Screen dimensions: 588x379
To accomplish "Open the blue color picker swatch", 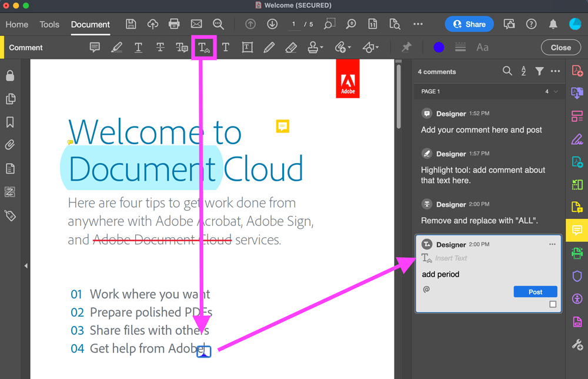I will coord(439,48).
